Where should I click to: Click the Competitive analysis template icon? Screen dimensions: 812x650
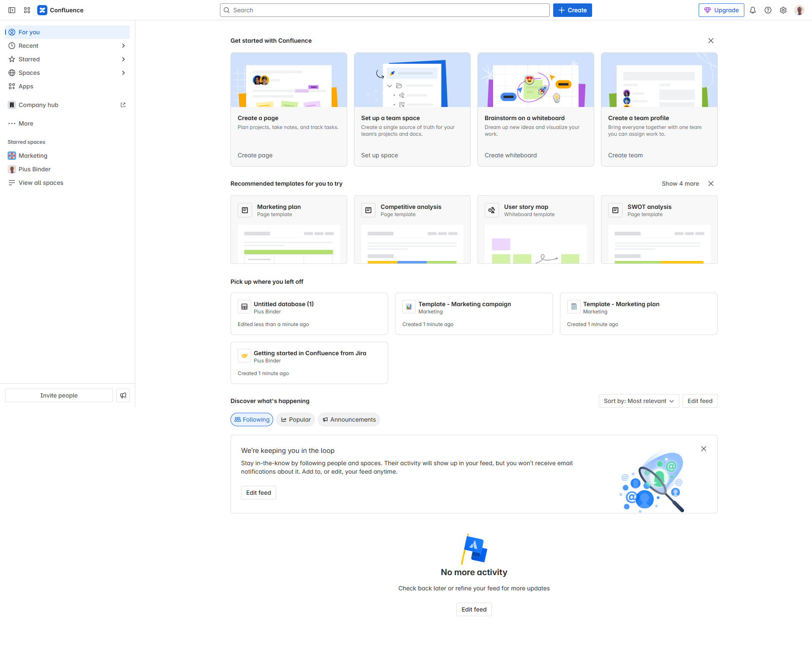(x=368, y=210)
